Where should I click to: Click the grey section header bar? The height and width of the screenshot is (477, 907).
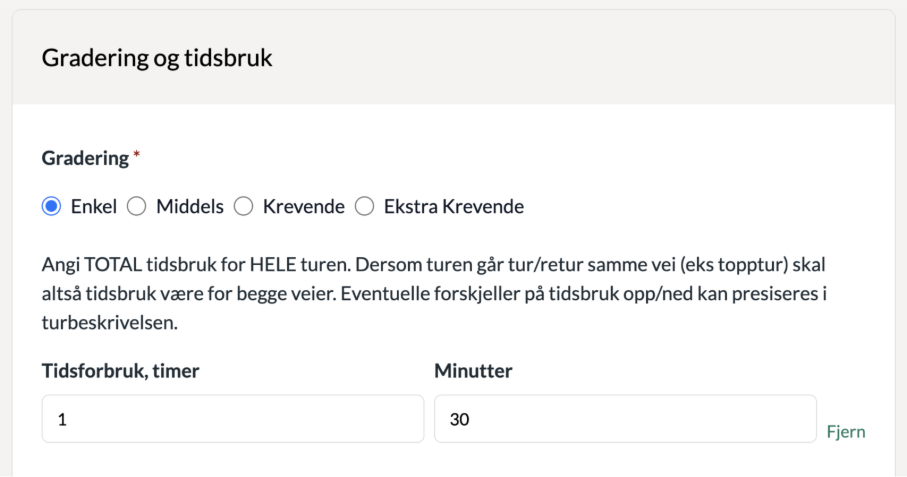(x=600, y=59)
